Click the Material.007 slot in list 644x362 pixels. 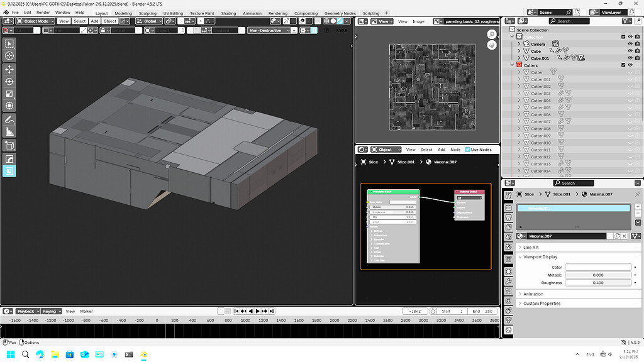click(574, 209)
